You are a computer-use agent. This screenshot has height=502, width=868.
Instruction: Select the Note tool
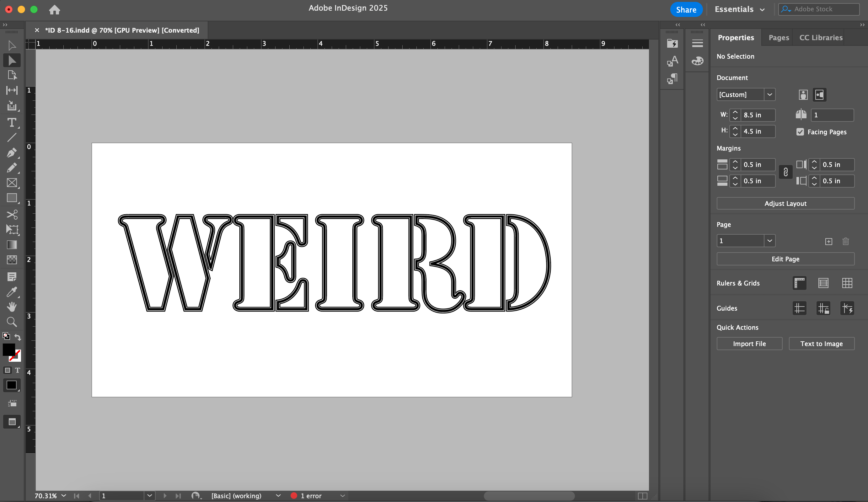(12, 277)
